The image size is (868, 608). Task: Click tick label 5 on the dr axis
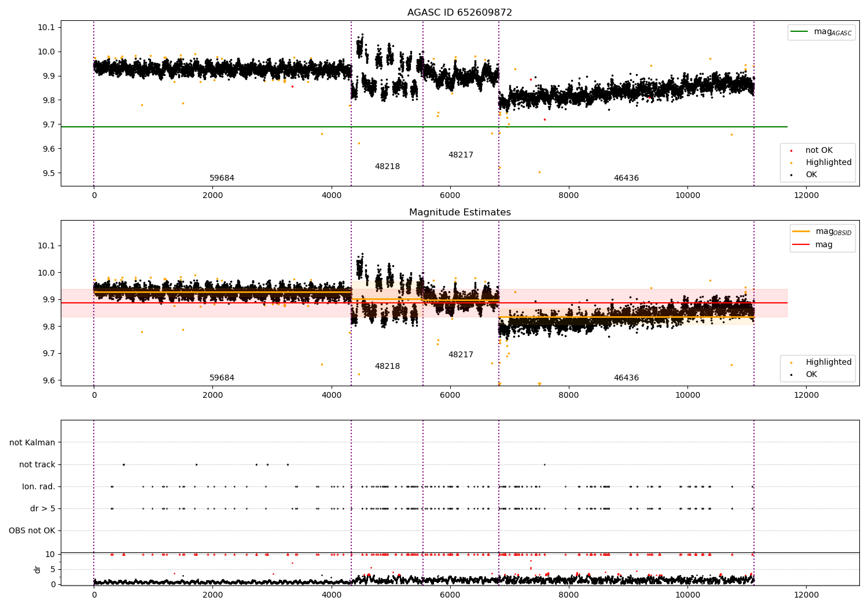click(x=53, y=569)
